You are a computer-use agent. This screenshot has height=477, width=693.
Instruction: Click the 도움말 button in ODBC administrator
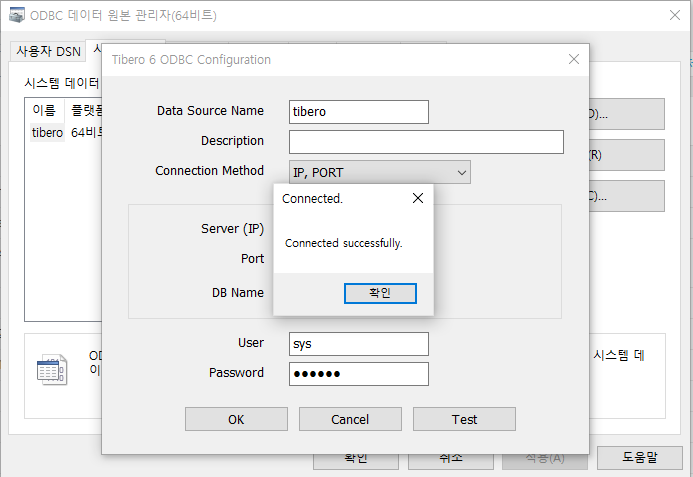coord(640,458)
